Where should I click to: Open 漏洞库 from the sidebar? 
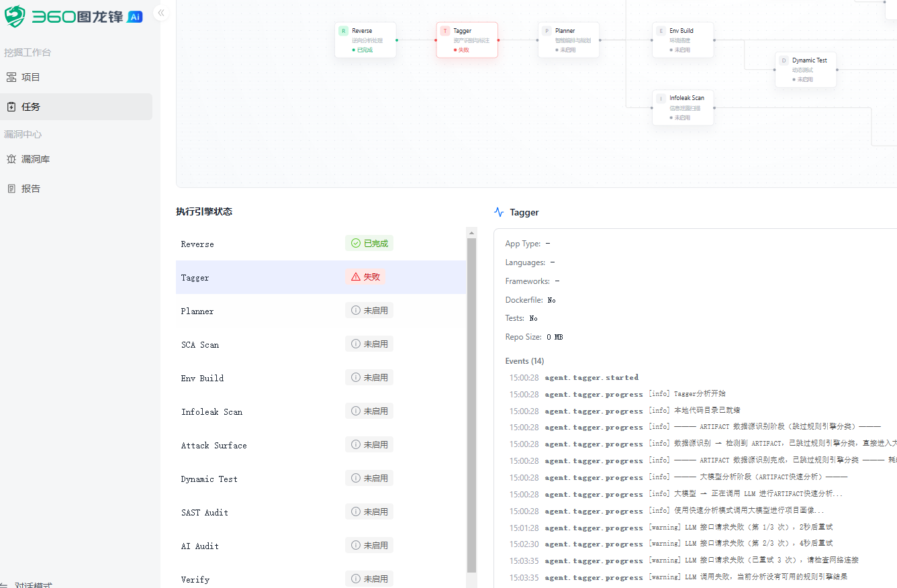click(x=76, y=159)
